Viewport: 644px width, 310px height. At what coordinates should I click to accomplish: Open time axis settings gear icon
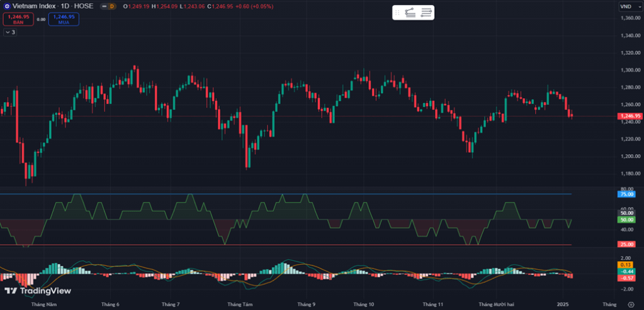point(631,304)
